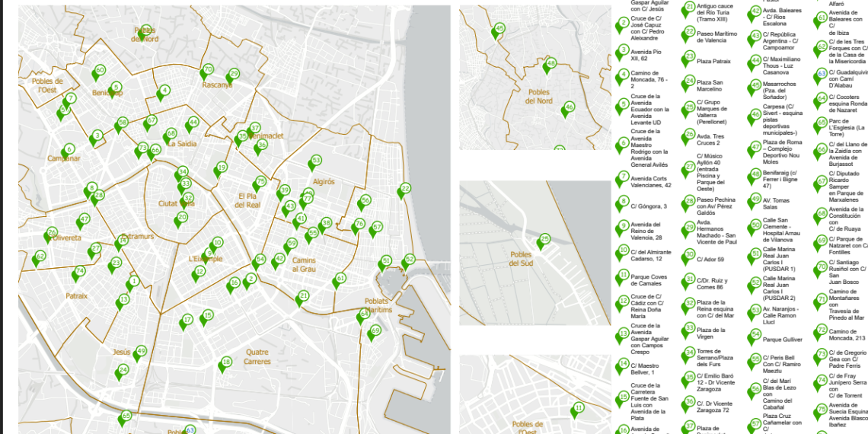Click marker 11 in the bottom inset map
This screenshot has height=434, width=868.
coord(578,410)
